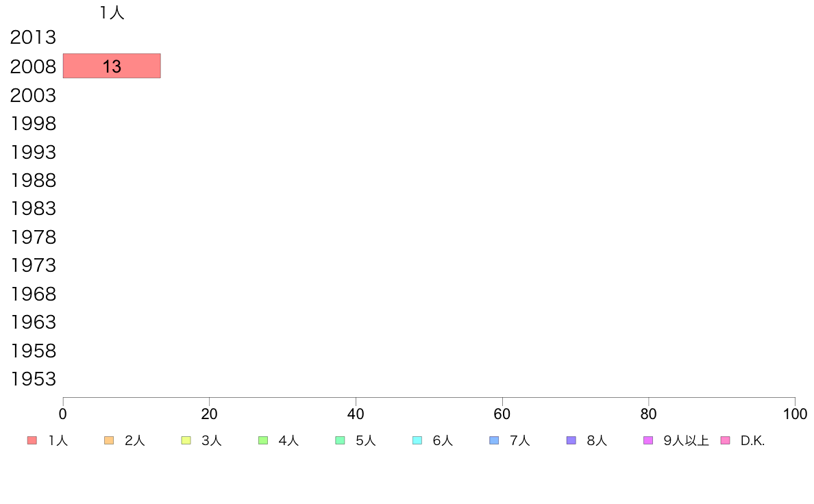Click the 2003 year label

[33, 95]
